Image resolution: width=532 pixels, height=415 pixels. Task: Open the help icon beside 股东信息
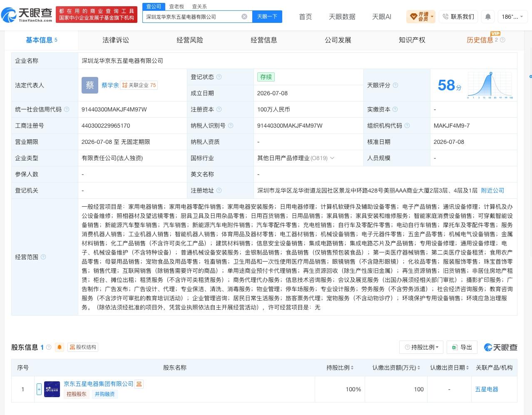49,347
